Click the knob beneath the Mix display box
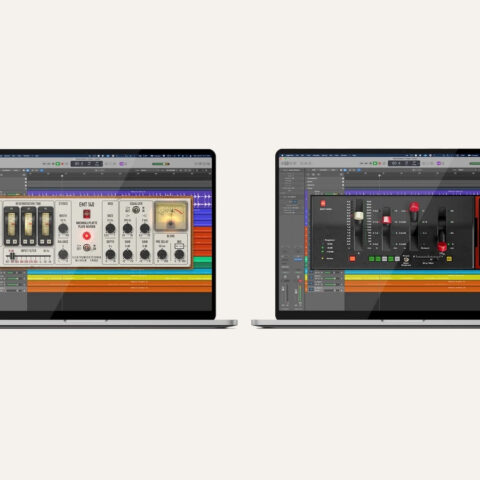This screenshot has height=480, width=480. [x=179, y=254]
